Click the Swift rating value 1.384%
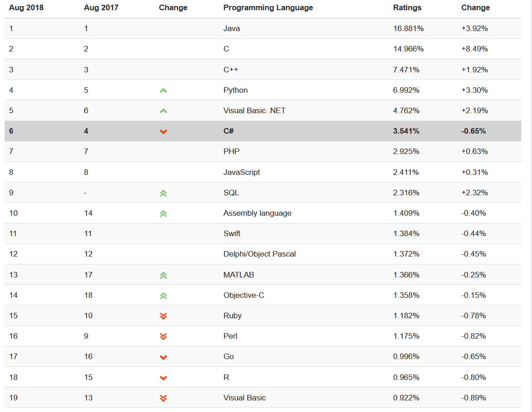This screenshot has height=412, width=532. tap(406, 233)
